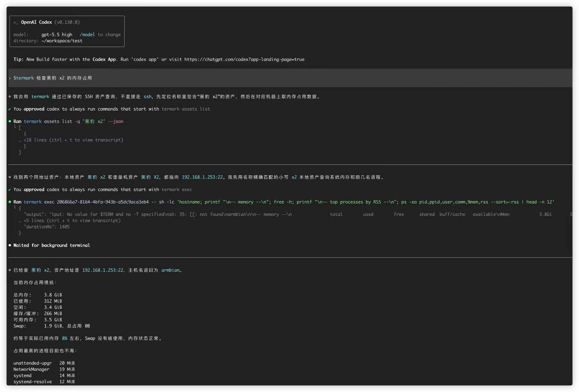The image size is (579, 392).
Task: Click the '$termark 检查黑豹 x2 的内存占用' prompt line
Action: (290, 78)
